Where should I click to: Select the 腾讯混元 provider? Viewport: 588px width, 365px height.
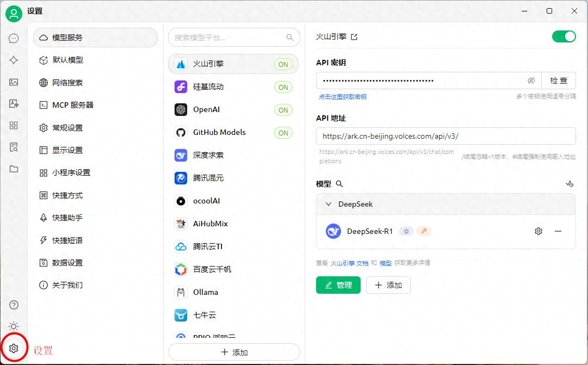[x=233, y=178]
